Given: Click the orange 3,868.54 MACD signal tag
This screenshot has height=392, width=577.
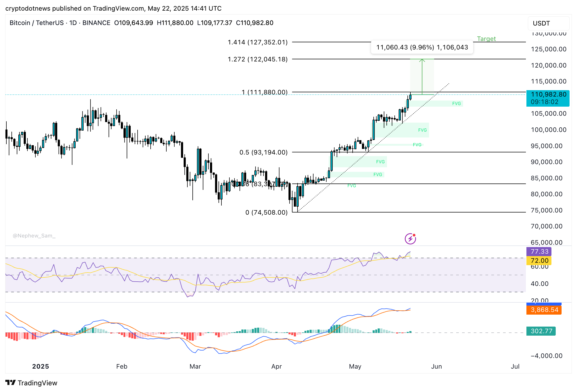Looking at the screenshot, I should tap(544, 310).
